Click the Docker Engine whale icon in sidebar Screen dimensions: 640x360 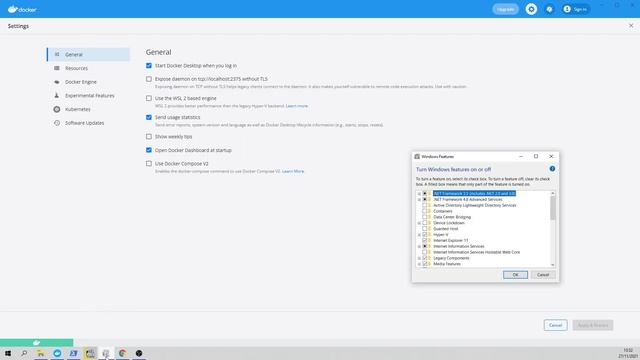coord(57,82)
